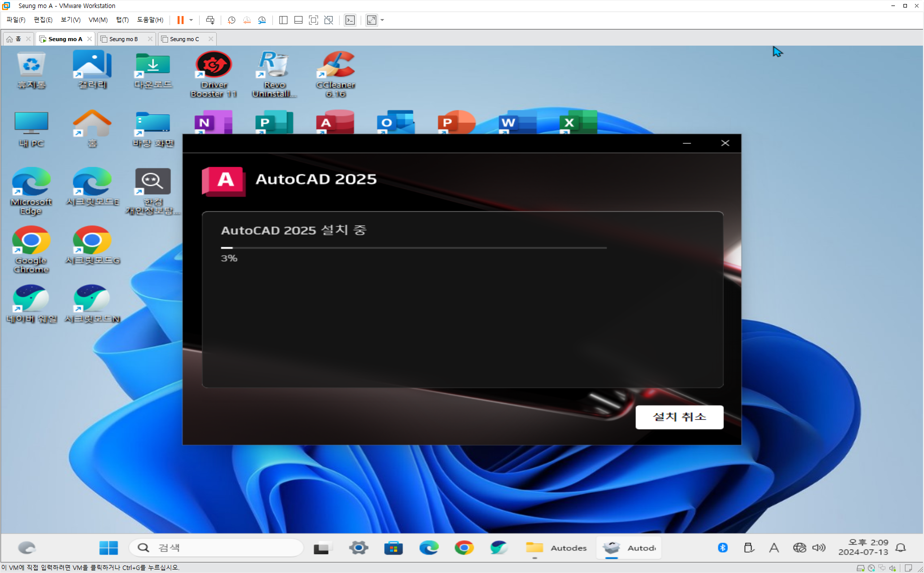This screenshot has height=573, width=924.
Task: Expand the stretch guest dropdown arrow
Action: (382, 20)
